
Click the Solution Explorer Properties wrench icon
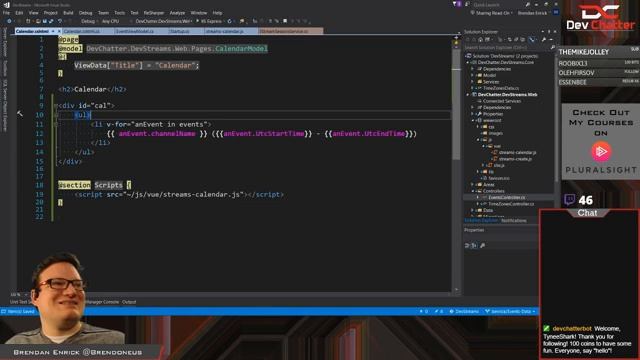(544, 40)
